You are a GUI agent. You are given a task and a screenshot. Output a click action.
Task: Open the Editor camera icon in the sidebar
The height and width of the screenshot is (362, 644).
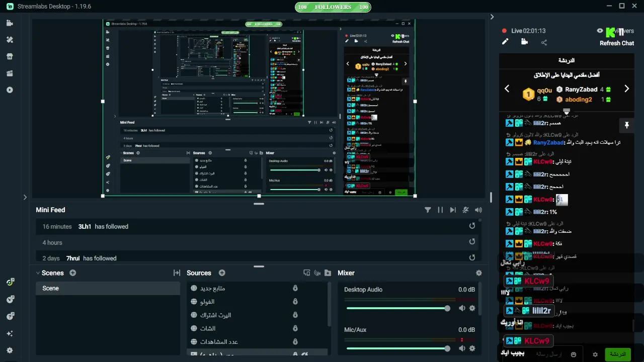point(10,23)
